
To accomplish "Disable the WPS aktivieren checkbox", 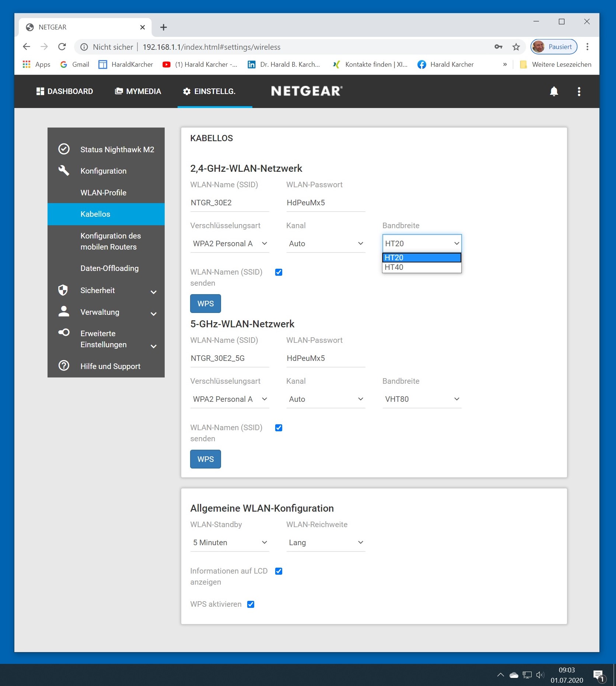I will (x=251, y=604).
